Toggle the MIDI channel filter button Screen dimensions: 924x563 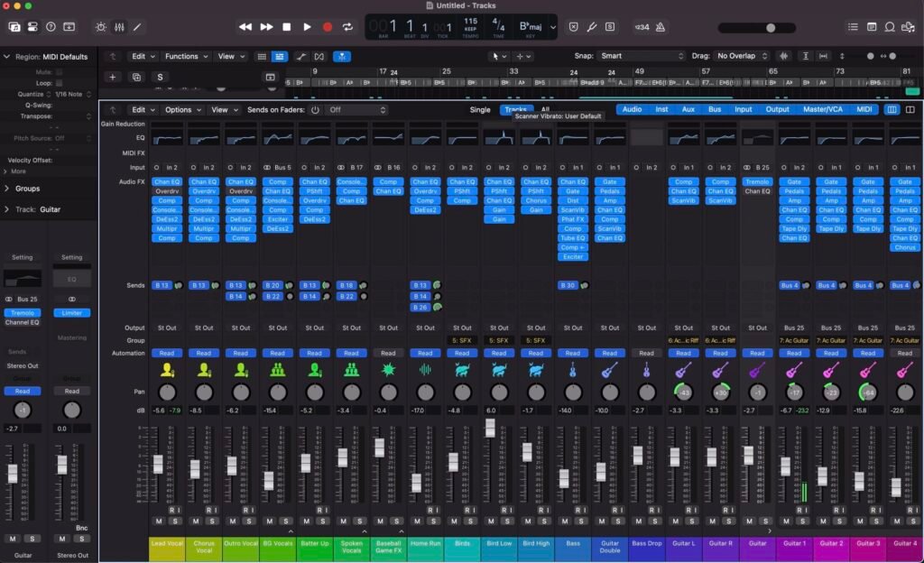tap(864, 109)
